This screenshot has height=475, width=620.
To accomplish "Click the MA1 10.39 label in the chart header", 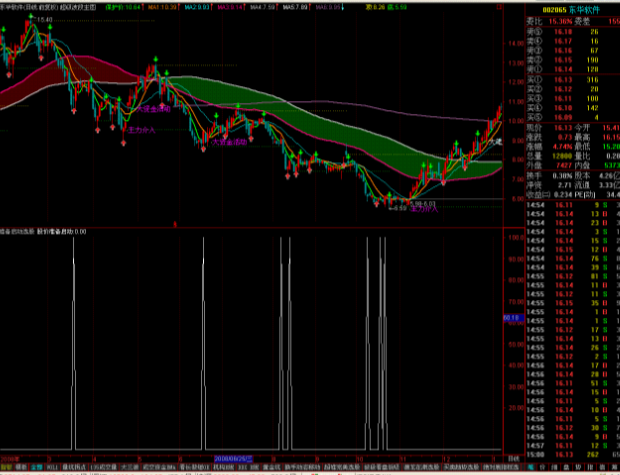I will [x=163, y=7].
